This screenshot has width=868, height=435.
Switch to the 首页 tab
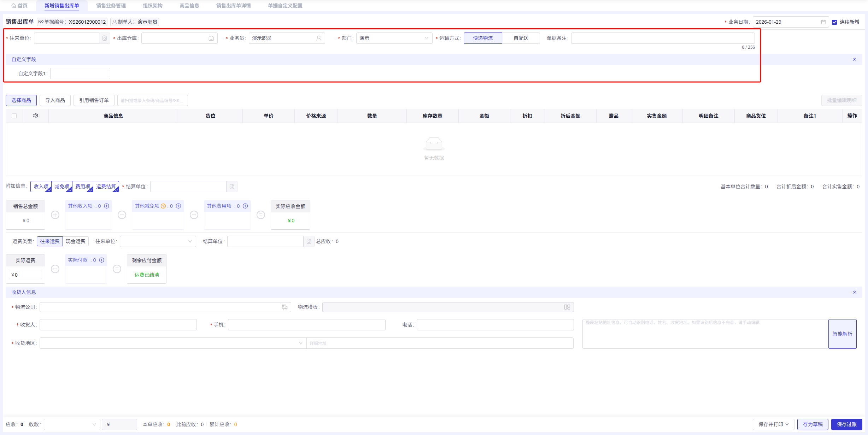pyautogui.click(x=19, y=6)
